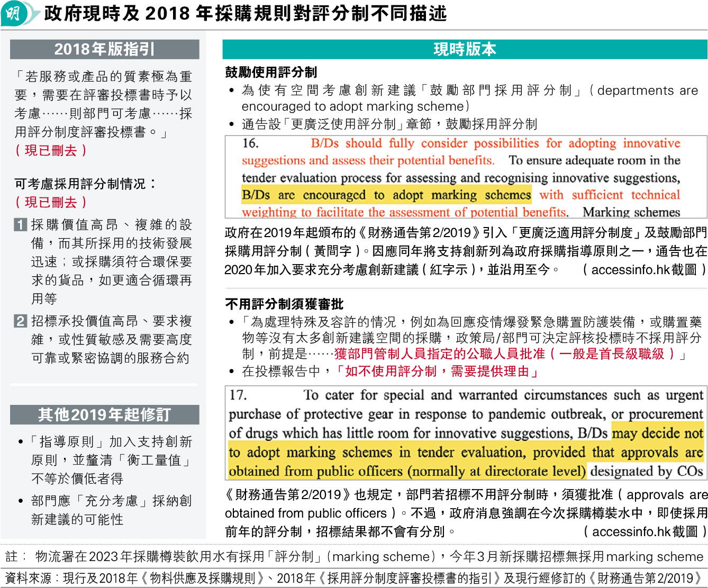Click the red text 'with sufficient technical'
The height and width of the screenshot is (588, 708).
pyautogui.click(x=610, y=195)
